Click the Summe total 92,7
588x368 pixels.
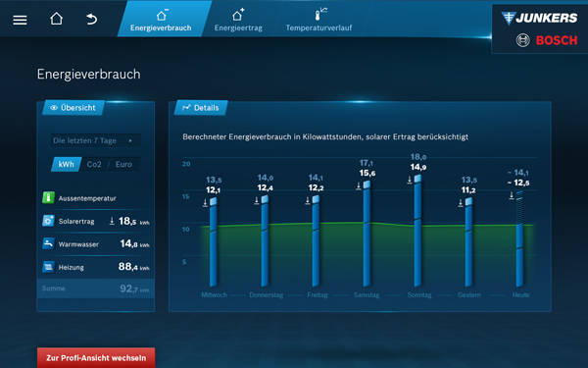click(134, 289)
